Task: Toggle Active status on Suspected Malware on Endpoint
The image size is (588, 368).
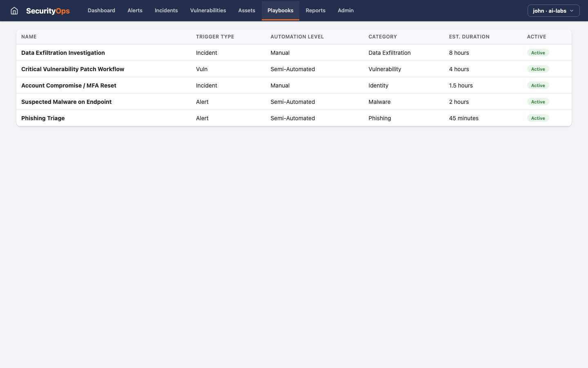Action: point(538,101)
